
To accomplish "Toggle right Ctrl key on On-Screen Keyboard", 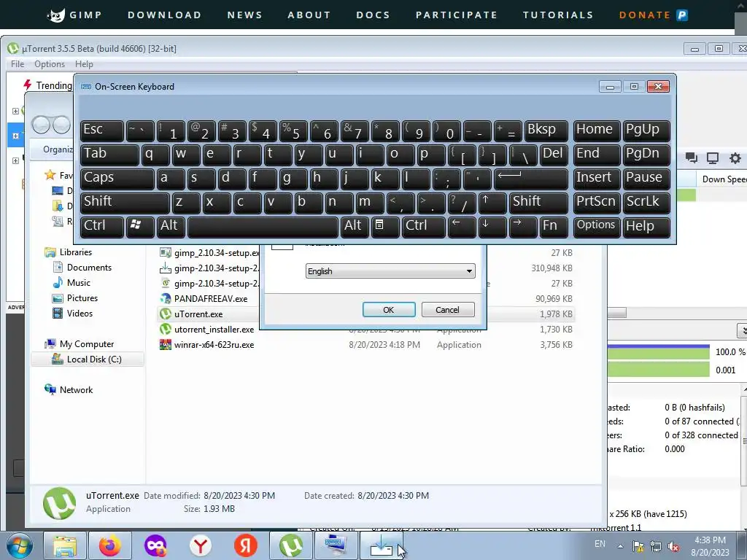I will click(x=424, y=226).
